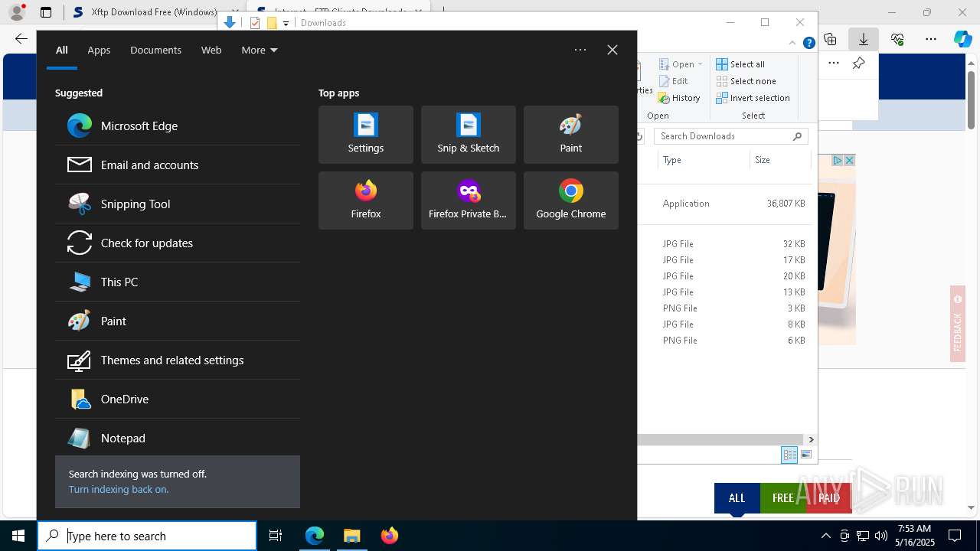Open Edge Collections icon
Image resolution: width=980 pixels, height=551 pixels.
pos(830,39)
